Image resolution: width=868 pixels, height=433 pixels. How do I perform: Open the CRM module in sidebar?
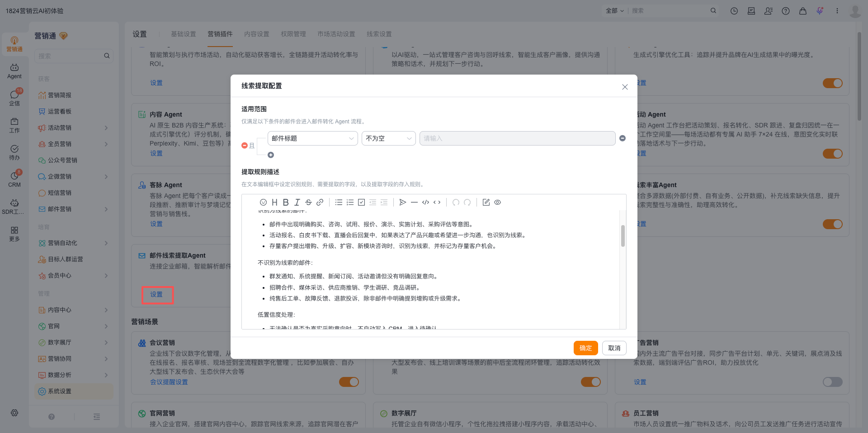pos(14,179)
